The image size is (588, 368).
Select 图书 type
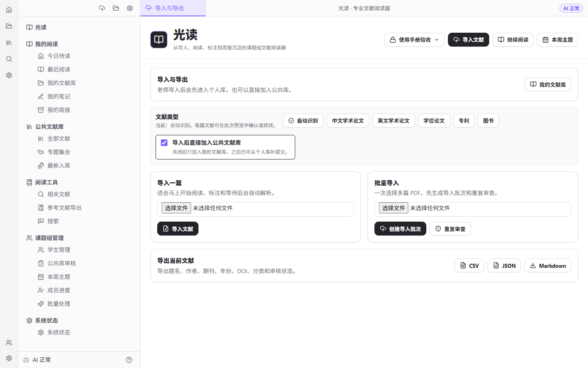coord(488,121)
